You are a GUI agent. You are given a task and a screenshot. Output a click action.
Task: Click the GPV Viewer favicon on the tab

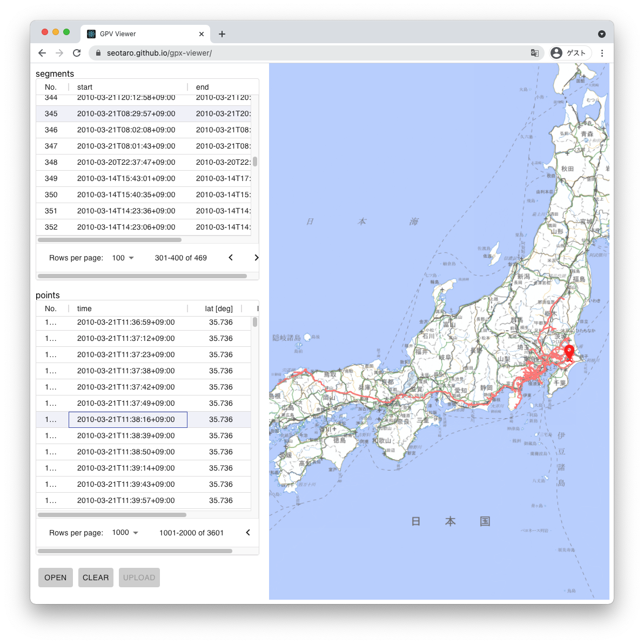(x=91, y=33)
